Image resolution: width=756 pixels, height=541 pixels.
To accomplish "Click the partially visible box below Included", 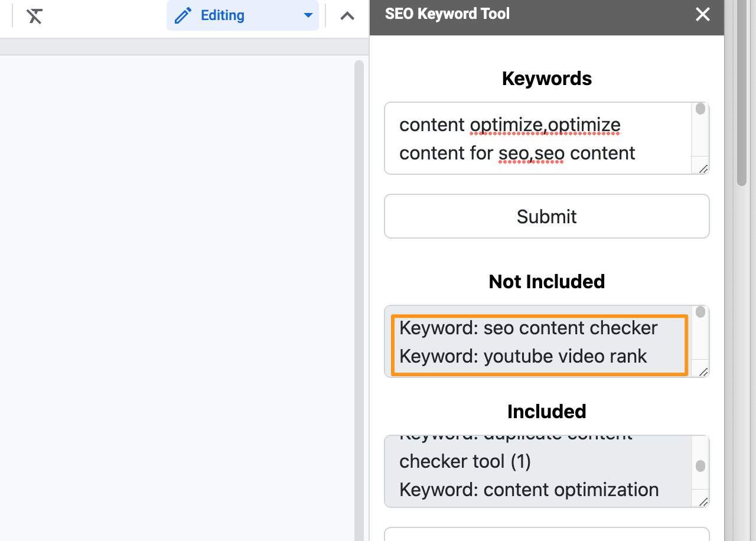I will click(546, 534).
